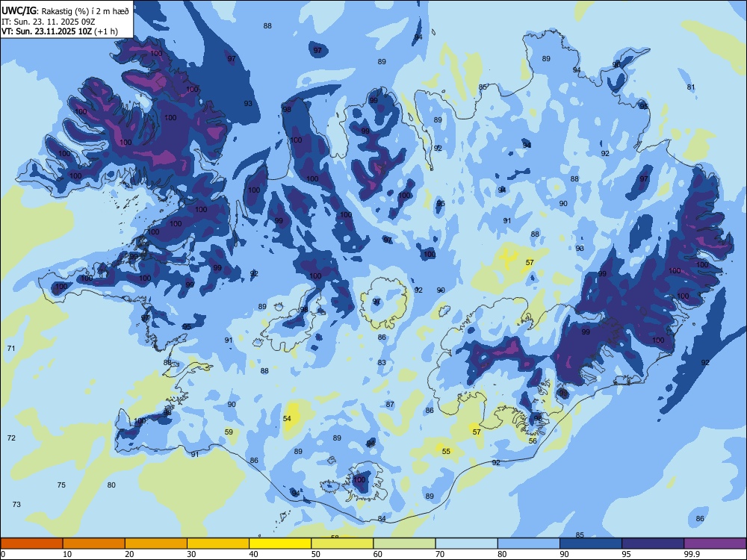Click the '70' legend scale label
The image size is (747, 560).
[440, 554]
